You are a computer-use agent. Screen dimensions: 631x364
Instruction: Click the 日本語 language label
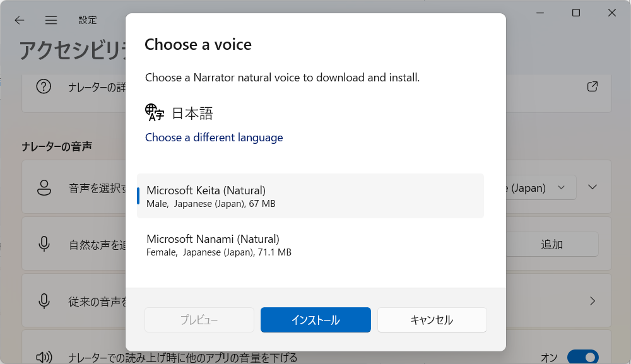point(192,114)
